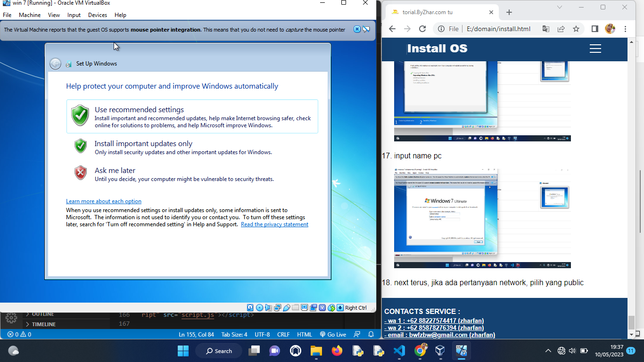
Task: Show hidden system tray icons chevron
Action: click(x=548, y=351)
